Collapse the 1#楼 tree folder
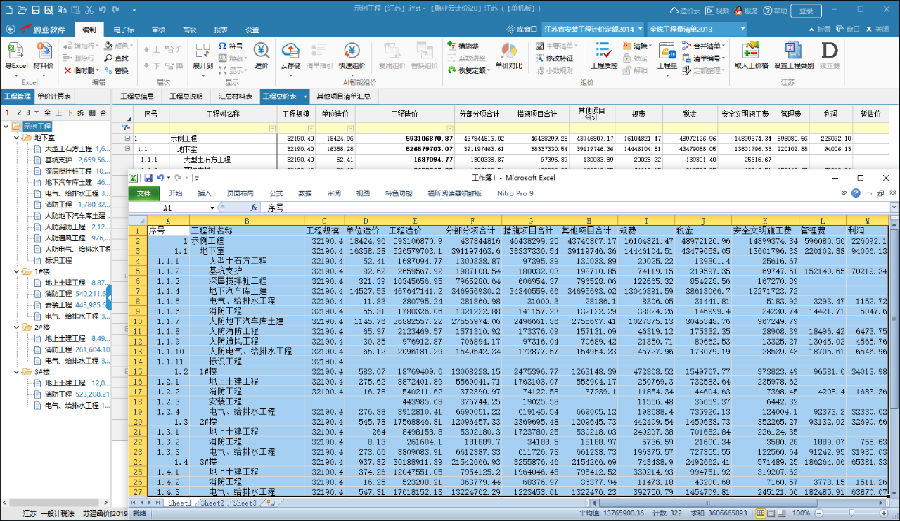Viewport: 900px width, 521px height. click(17, 271)
